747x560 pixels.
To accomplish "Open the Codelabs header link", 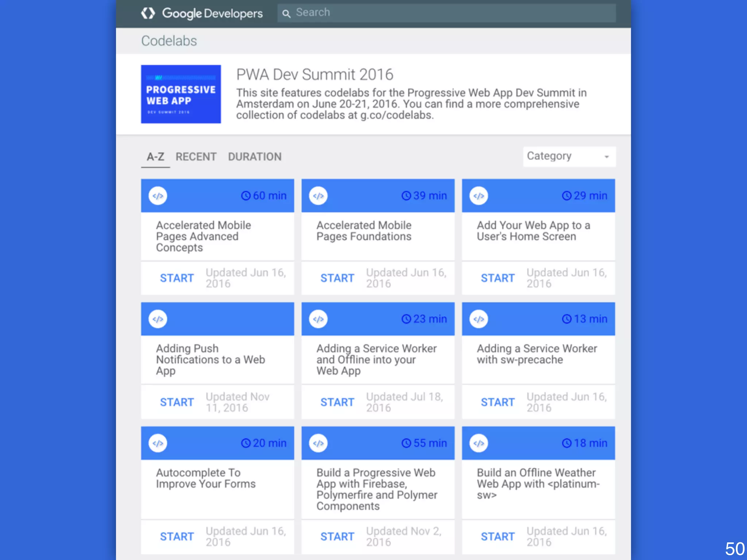I will coord(169,41).
